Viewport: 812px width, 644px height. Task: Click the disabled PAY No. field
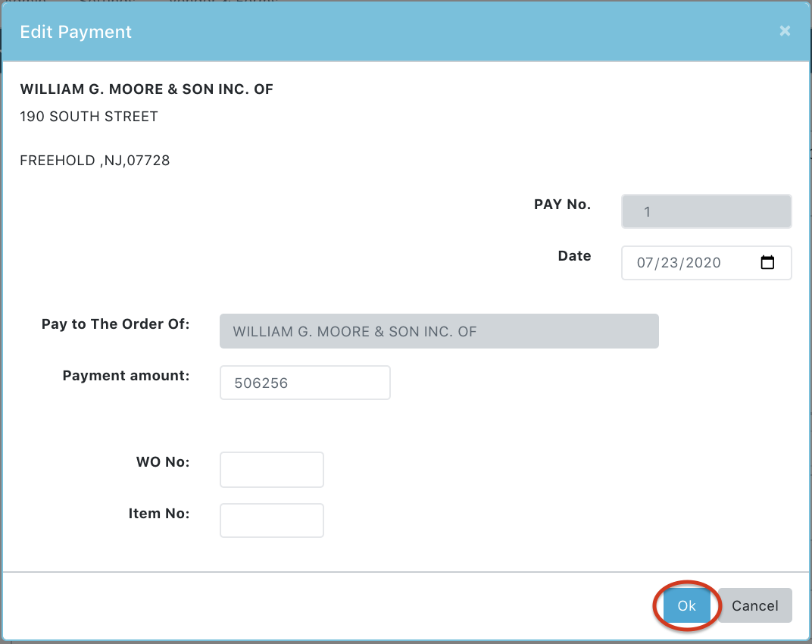coord(707,211)
